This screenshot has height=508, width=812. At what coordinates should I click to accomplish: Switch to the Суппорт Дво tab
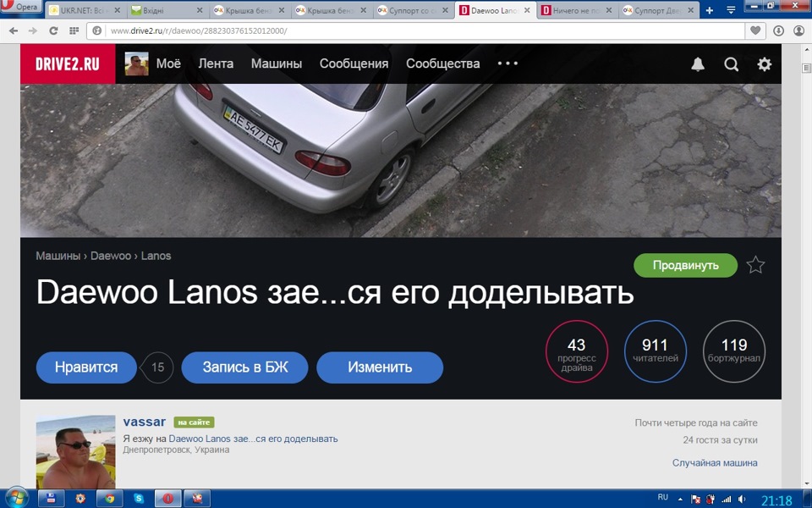click(x=659, y=10)
